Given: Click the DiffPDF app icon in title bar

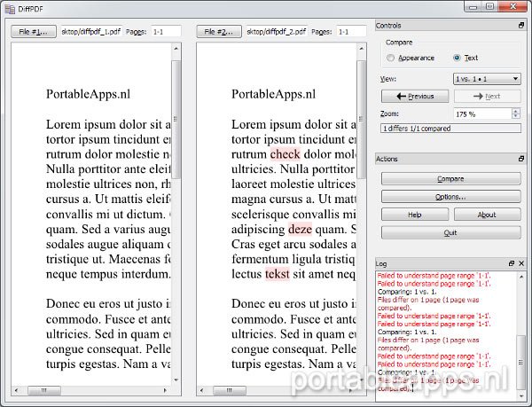Looking at the screenshot, I should click(9, 7).
